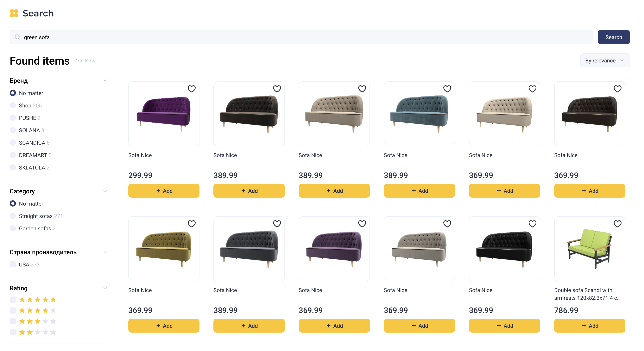Screen dimensions: 644x351
Task: Select the Straight sofas category filter
Action: 13,216
